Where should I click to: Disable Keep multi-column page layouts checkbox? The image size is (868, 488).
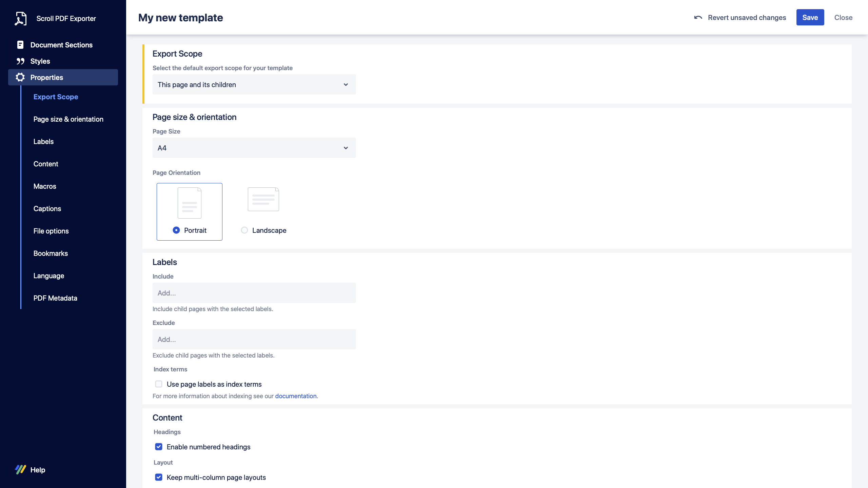[159, 477]
